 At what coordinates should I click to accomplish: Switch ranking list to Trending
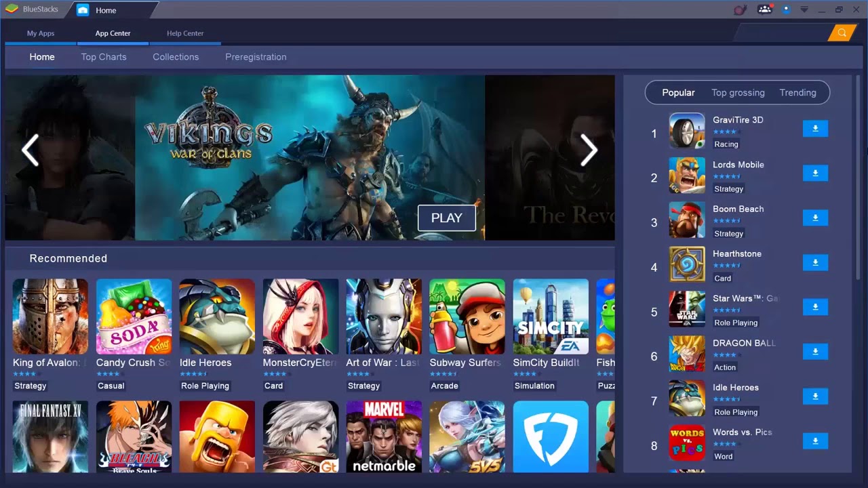point(797,93)
